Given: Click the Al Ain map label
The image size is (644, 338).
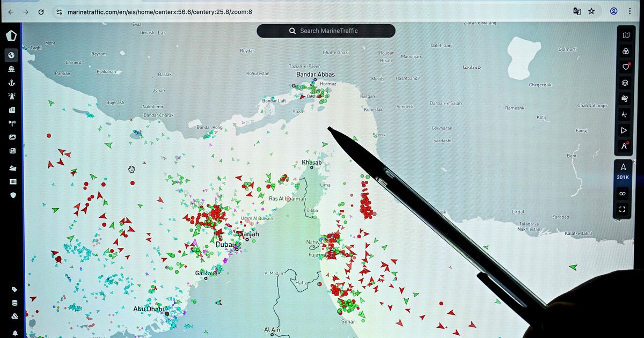Looking at the screenshot, I should point(272,329).
